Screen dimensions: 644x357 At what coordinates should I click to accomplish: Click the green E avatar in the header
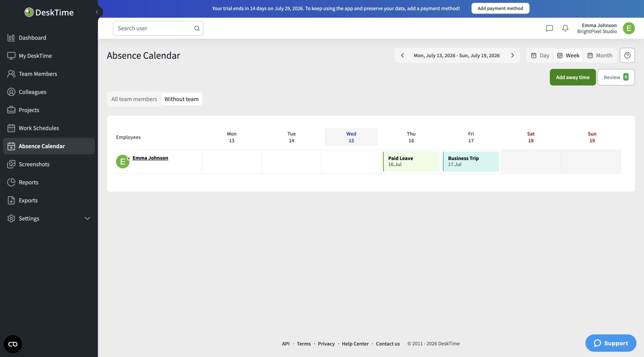629,28
